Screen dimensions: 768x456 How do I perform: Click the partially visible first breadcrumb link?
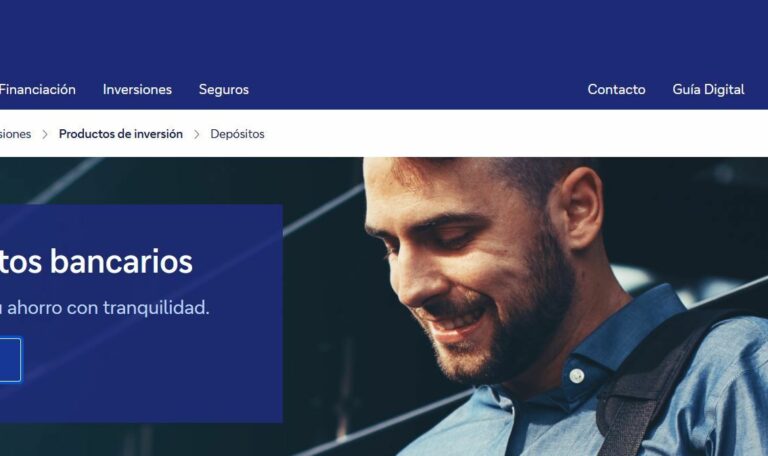pos(15,134)
